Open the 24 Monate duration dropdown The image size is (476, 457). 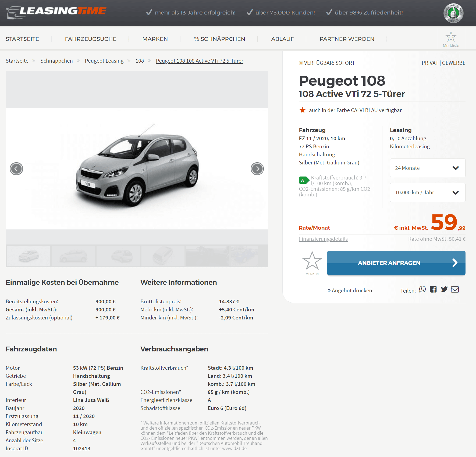428,168
